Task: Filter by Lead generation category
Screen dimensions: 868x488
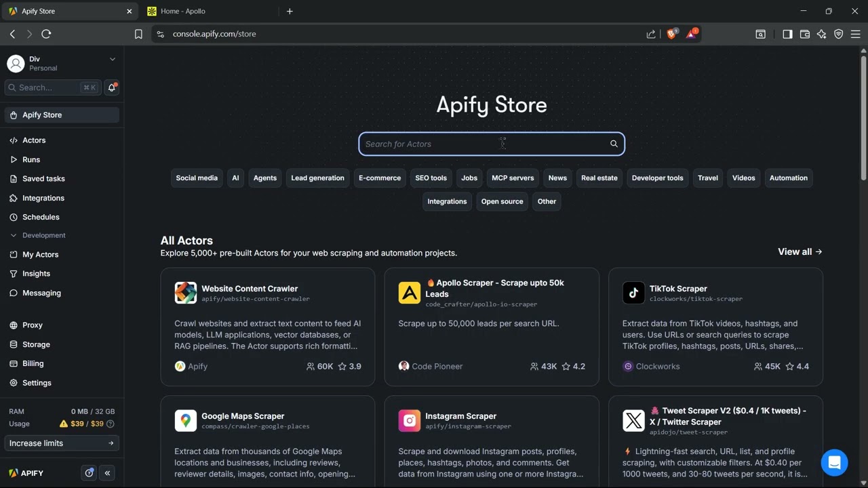Action: pos(317,178)
